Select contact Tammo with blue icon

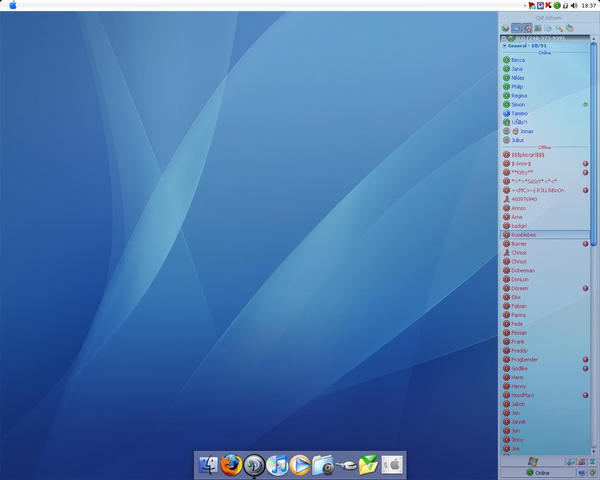[545, 113]
